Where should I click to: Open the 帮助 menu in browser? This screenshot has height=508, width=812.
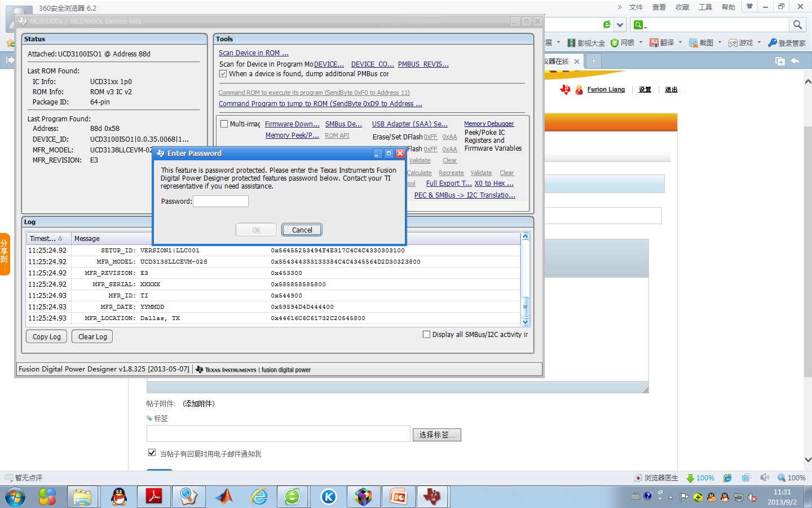pyautogui.click(x=729, y=7)
